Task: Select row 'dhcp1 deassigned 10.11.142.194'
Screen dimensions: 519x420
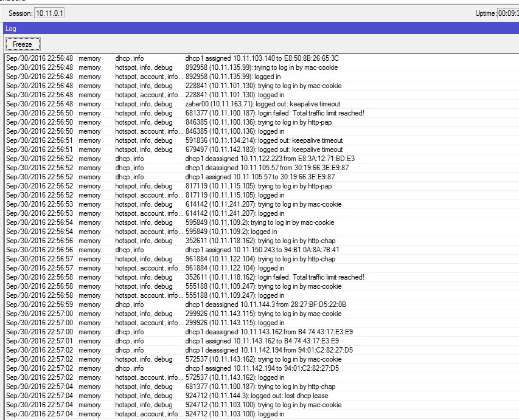Action: (262, 350)
